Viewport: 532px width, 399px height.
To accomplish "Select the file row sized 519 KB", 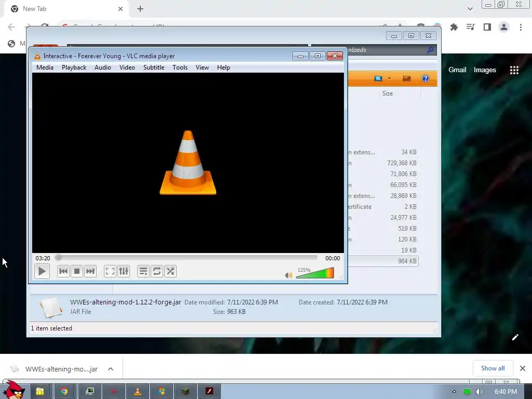I will tap(383, 229).
